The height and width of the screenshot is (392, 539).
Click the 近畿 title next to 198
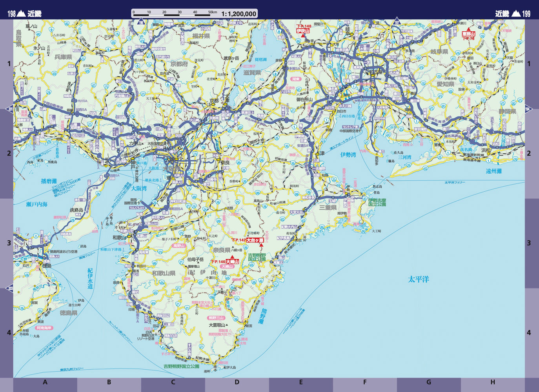(x=34, y=14)
